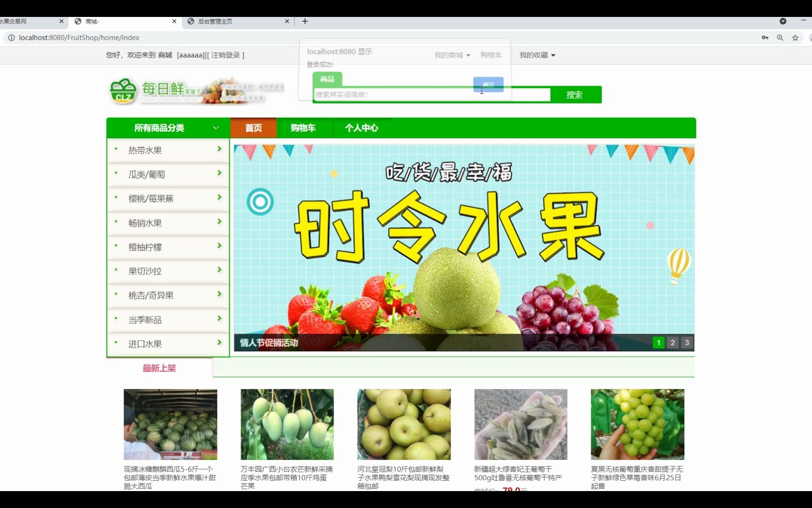Screen dimensions: 812x508
Task: Open the saved password key icon
Action: point(765,38)
